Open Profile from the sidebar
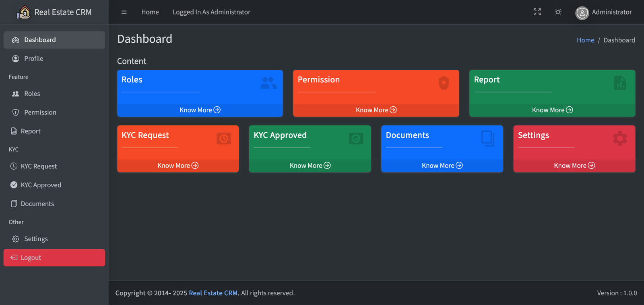The image size is (644, 305). (x=33, y=59)
